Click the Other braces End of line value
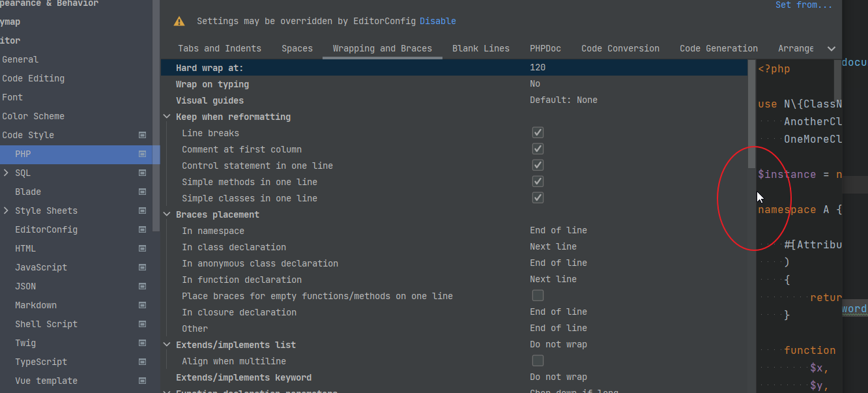This screenshot has width=868, height=393. (x=558, y=328)
